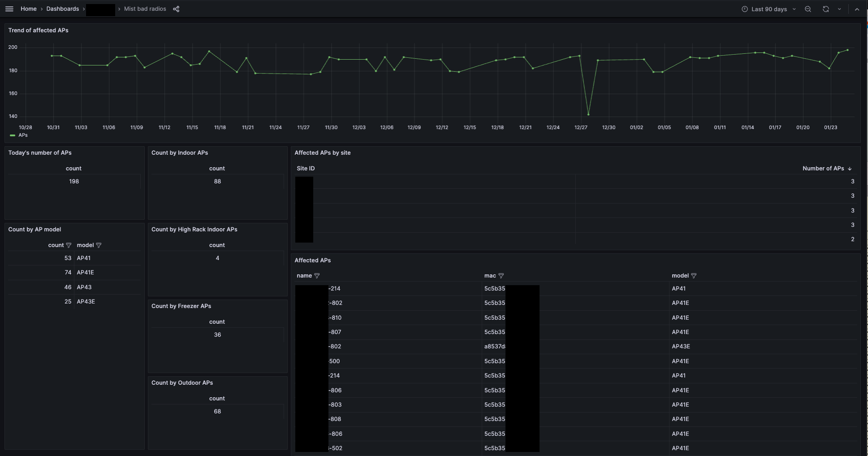Click the zoom out time range icon
Screen dimensions: 868x456
[808, 9]
